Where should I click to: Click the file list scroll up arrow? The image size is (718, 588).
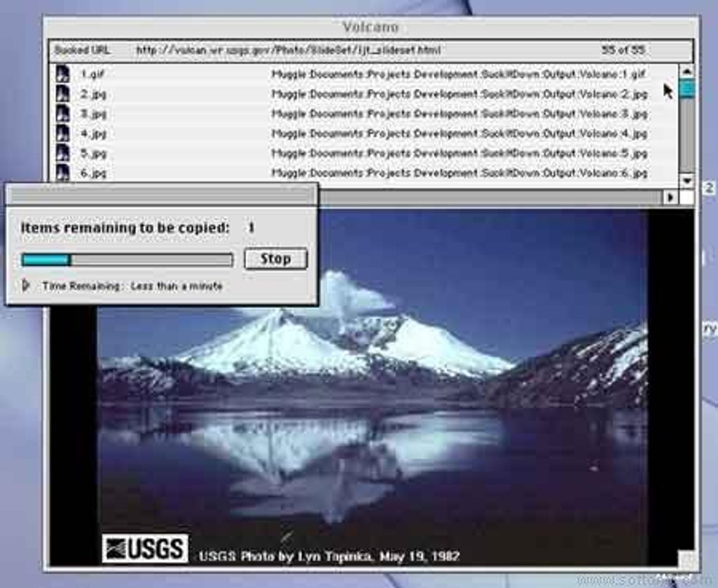tap(687, 71)
